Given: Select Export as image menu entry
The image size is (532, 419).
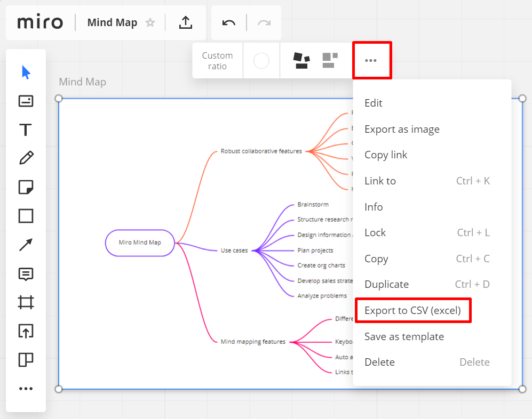Looking at the screenshot, I should pyautogui.click(x=402, y=129).
